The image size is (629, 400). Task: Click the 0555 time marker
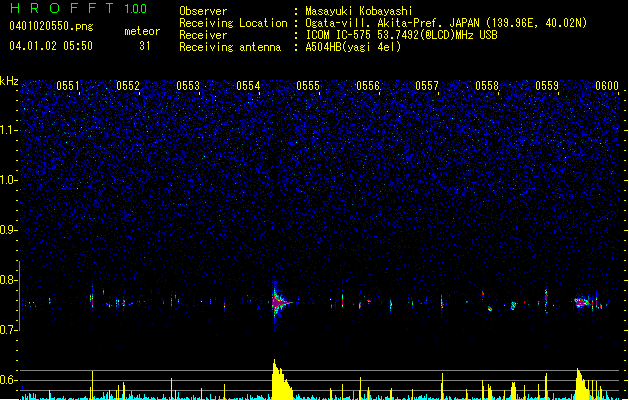click(308, 86)
